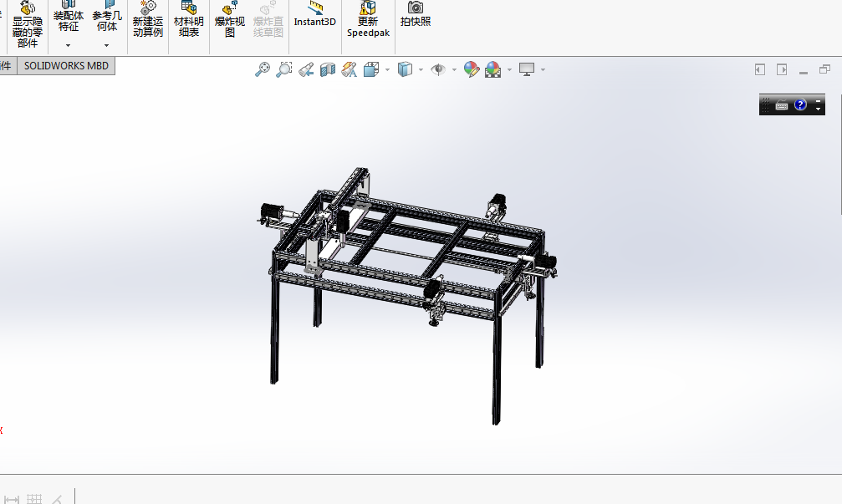The image size is (842, 504).
Task: Click the Hide/Show Items eye icon
Action: (438, 69)
